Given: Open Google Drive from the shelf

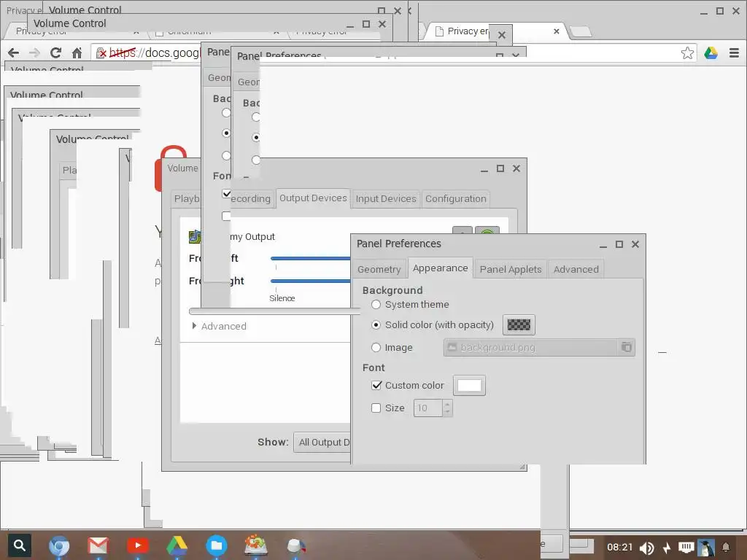Looking at the screenshot, I should coord(177,545).
